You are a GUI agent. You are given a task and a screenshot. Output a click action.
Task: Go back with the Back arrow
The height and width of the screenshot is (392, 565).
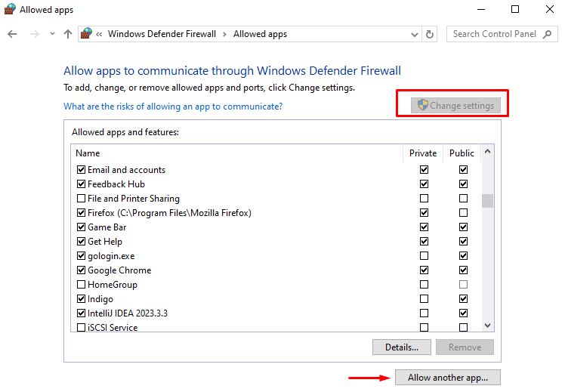12,34
